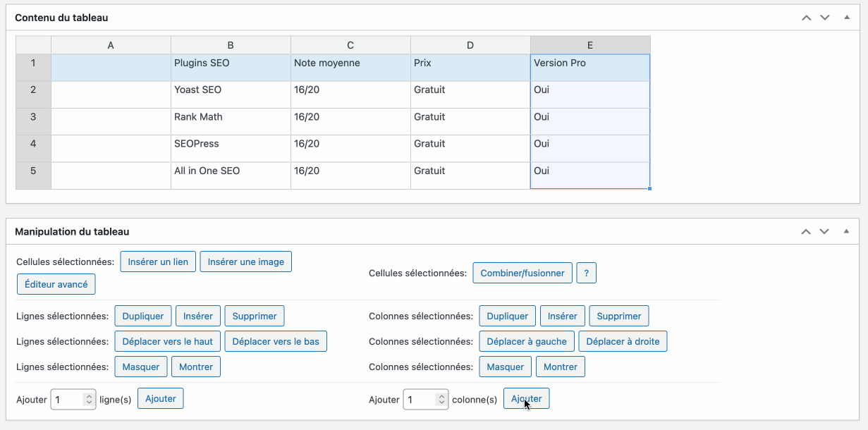This screenshot has width=868, height=430.
Task: Select row 5 header
Action: click(33, 176)
